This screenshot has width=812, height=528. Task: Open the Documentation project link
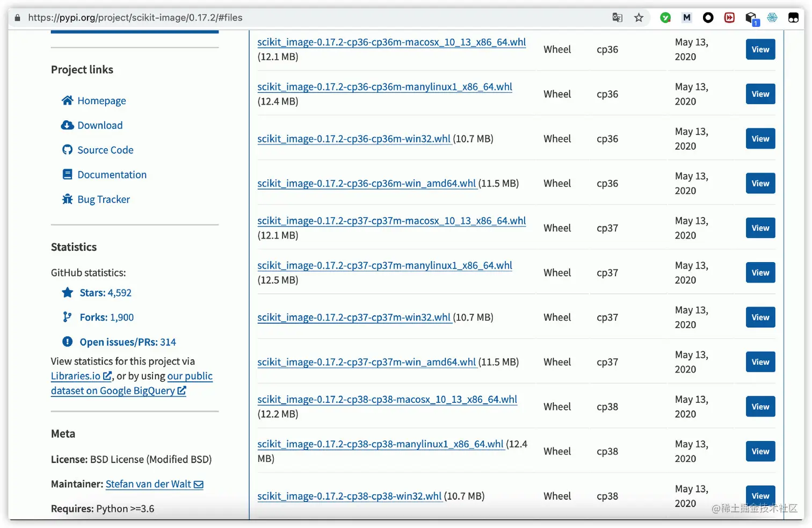click(x=112, y=175)
